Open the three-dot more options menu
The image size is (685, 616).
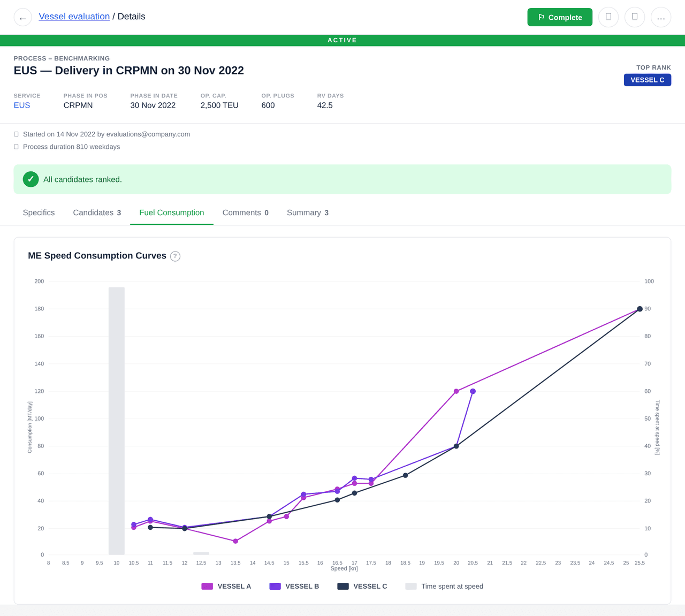click(x=660, y=17)
